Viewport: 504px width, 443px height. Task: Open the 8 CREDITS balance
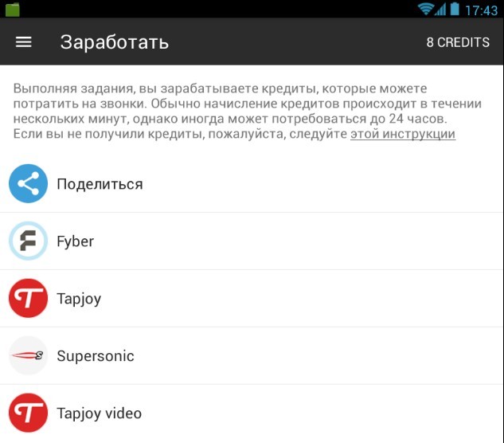click(x=458, y=42)
